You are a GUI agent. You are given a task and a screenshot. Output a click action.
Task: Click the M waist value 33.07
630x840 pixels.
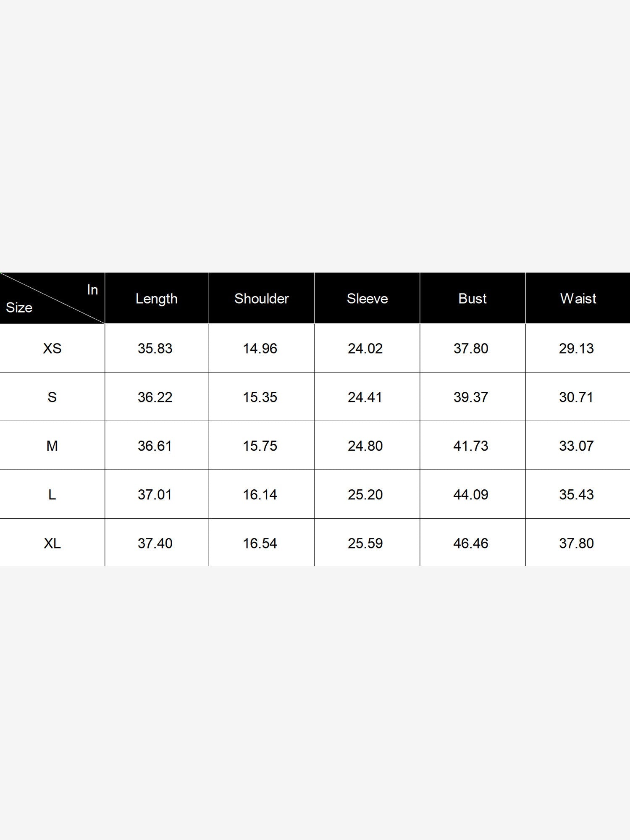tap(576, 446)
